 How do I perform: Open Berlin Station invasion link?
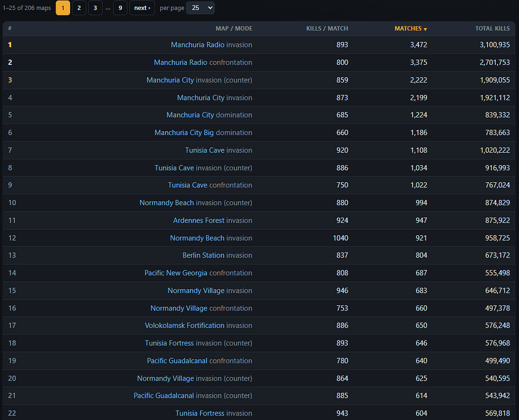point(203,255)
